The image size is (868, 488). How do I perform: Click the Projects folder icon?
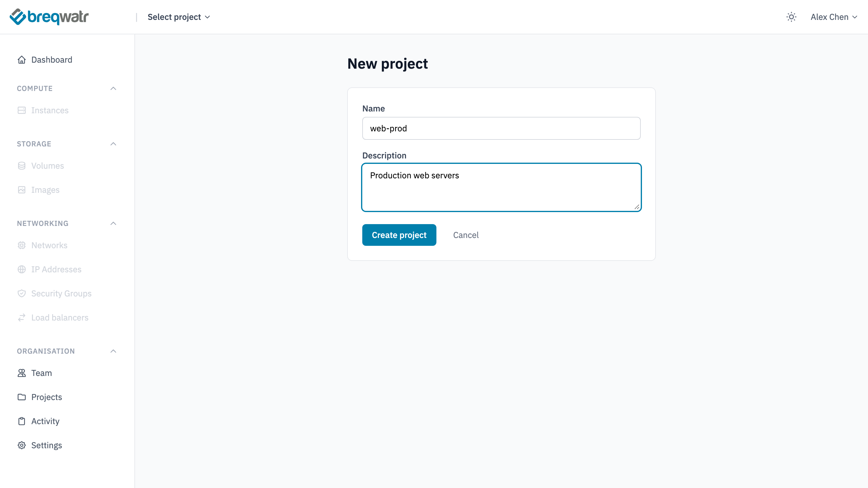tap(22, 397)
